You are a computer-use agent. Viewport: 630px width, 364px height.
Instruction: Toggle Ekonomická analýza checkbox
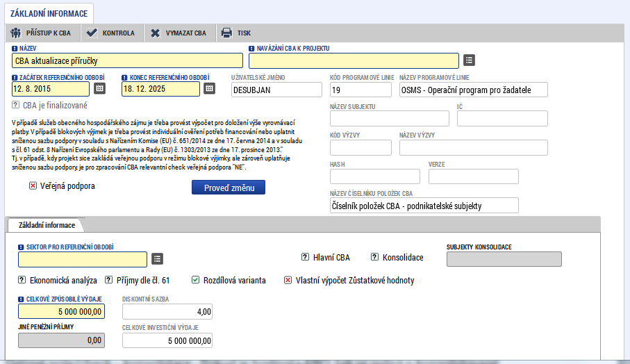click(22, 280)
